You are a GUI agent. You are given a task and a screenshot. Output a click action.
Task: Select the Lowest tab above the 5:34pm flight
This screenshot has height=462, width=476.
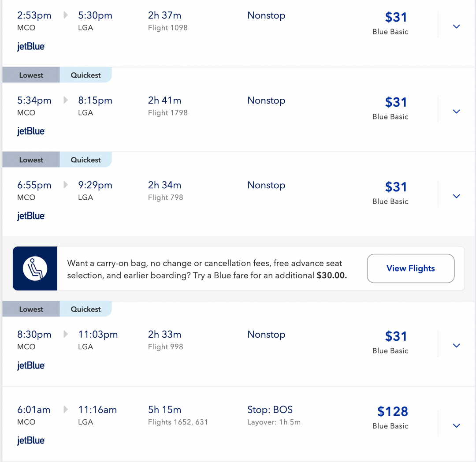[x=30, y=75]
